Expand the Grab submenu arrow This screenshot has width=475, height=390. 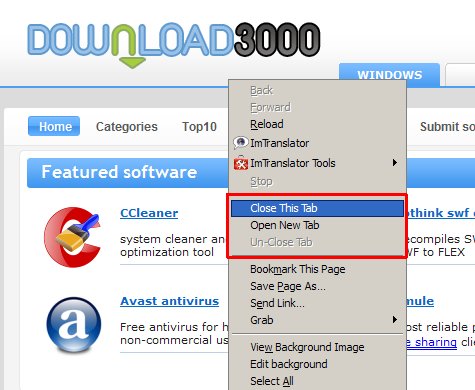pyautogui.click(x=395, y=320)
